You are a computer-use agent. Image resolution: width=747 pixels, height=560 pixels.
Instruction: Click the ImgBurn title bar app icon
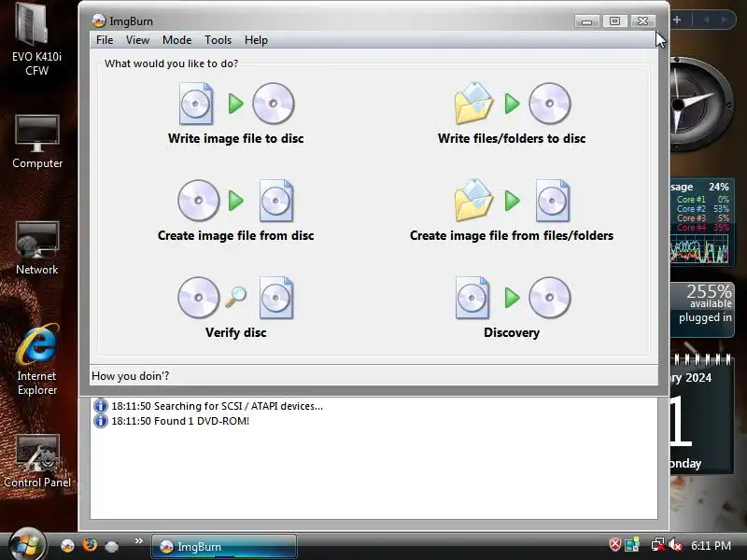(99, 21)
